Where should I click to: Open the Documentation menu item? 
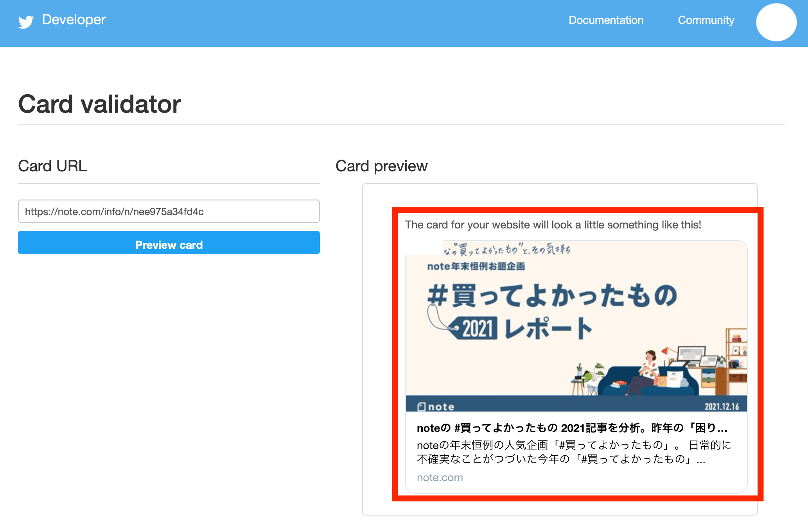pos(606,20)
